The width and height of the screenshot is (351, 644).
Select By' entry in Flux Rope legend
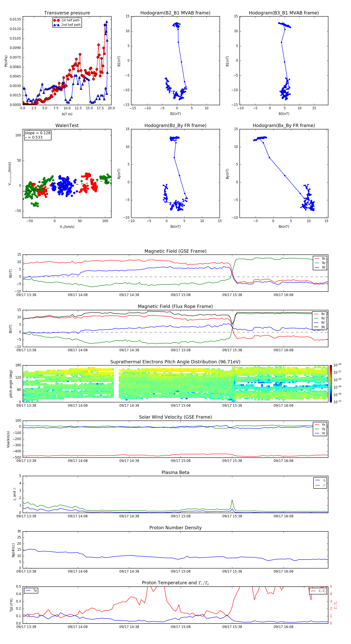click(x=320, y=318)
